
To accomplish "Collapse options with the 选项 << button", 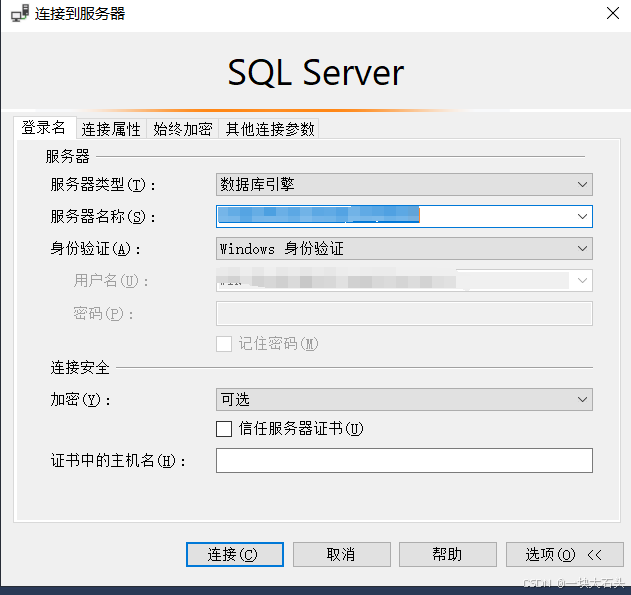I will (x=565, y=554).
